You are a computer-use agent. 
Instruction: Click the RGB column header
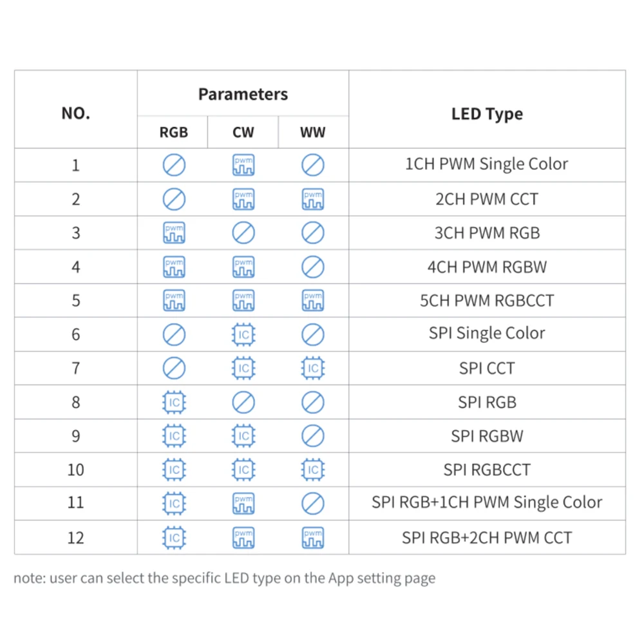pos(174,132)
